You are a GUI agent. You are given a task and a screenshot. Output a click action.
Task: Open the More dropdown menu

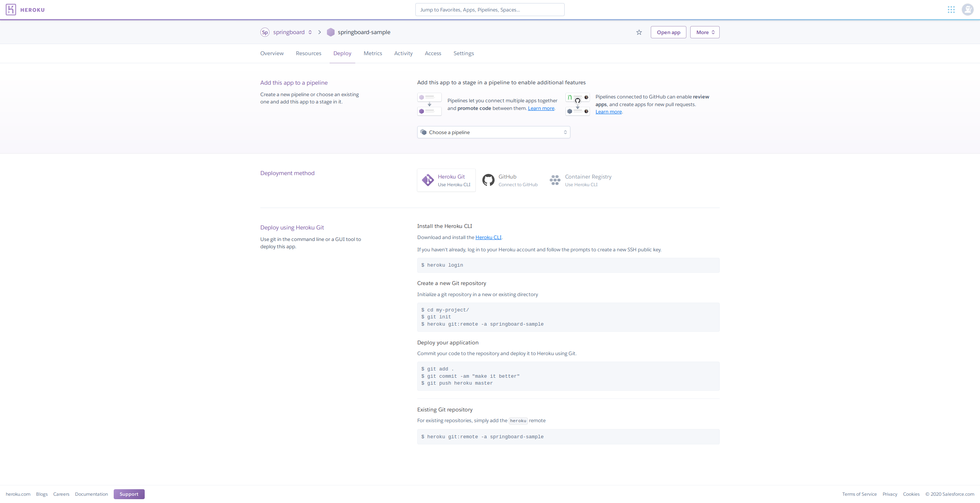pyautogui.click(x=705, y=32)
